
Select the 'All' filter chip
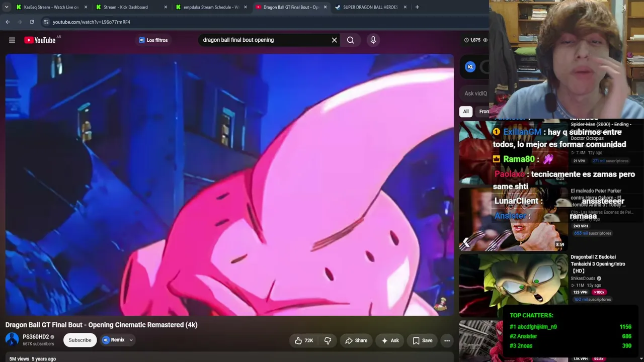(466, 112)
